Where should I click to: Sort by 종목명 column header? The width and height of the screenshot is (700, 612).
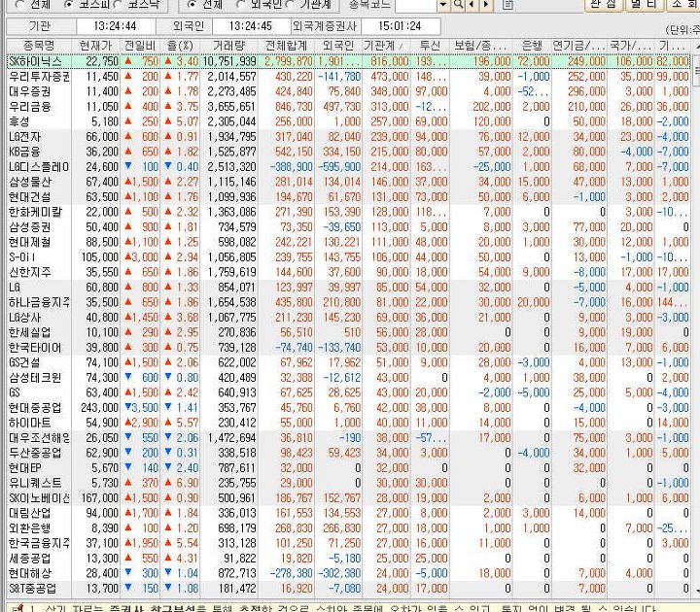point(39,46)
